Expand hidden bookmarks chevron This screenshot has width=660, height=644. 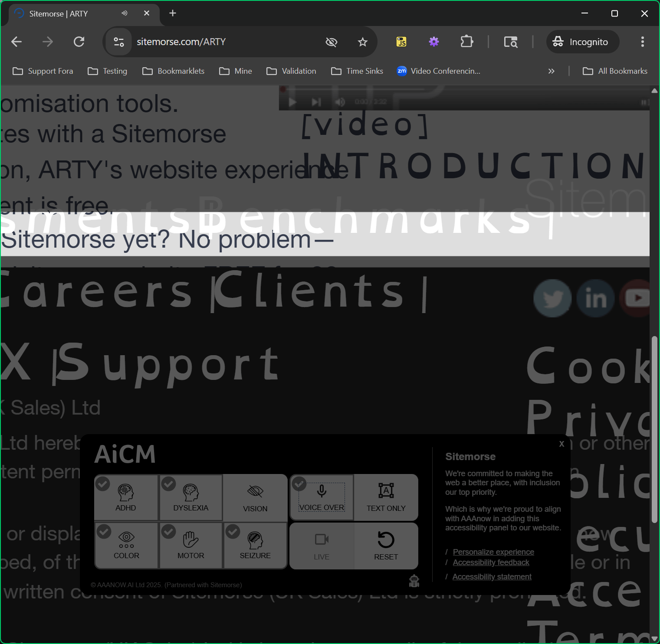[x=551, y=71]
